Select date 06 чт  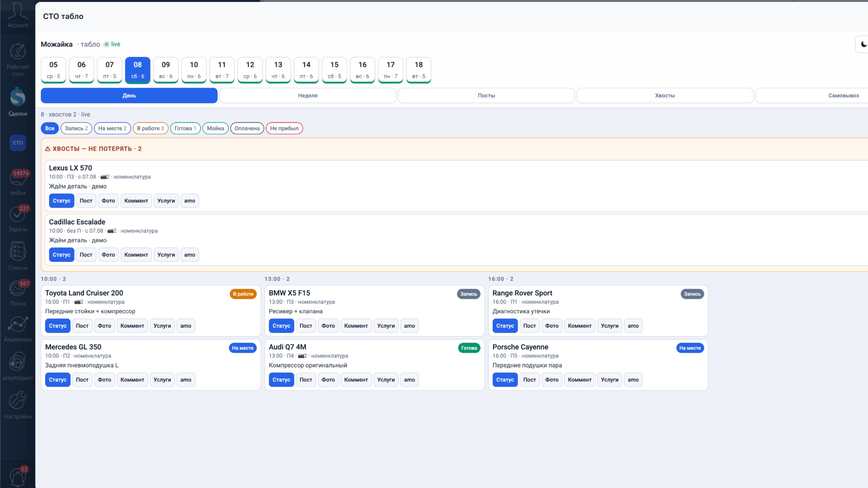coord(81,70)
